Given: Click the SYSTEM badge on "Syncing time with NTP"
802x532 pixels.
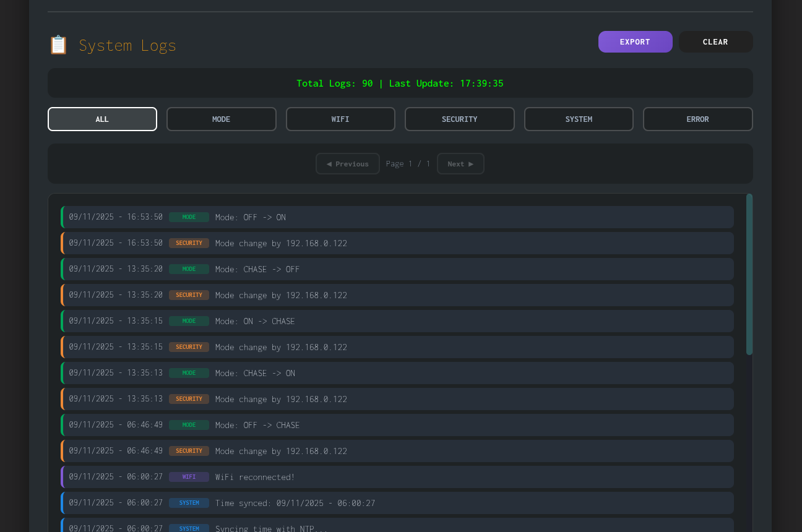Looking at the screenshot, I should [189, 528].
